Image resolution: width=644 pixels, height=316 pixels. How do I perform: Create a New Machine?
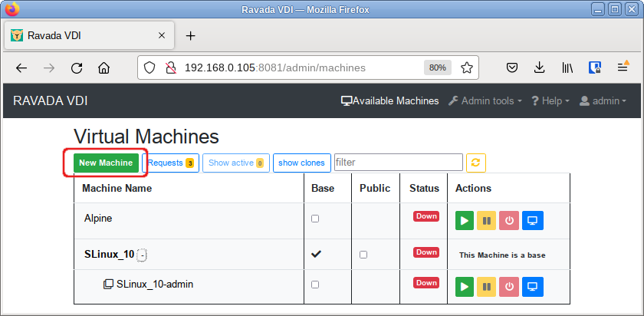[x=106, y=163]
